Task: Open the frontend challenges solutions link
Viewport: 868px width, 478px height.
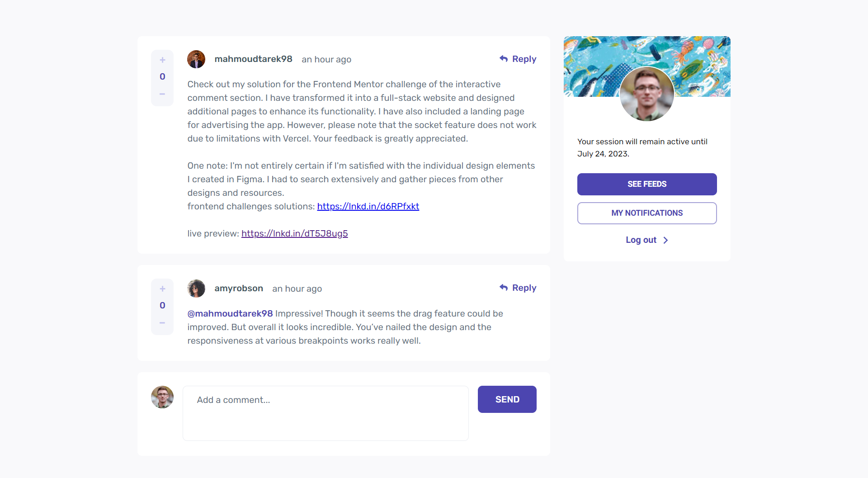Action: [x=368, y=206]
